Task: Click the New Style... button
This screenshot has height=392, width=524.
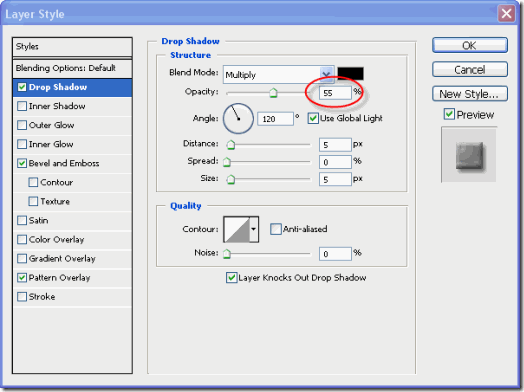Action: point(470,94)
